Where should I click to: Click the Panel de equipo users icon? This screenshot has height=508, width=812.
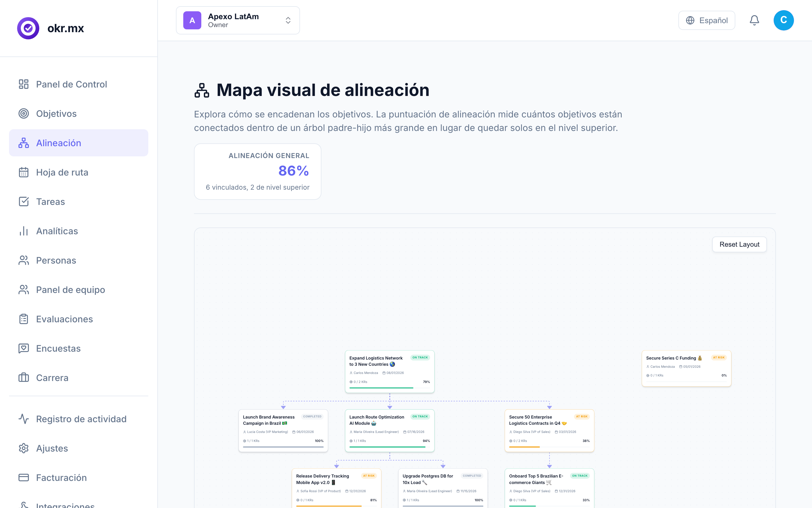pyautogui.click(x=23, y=290)
